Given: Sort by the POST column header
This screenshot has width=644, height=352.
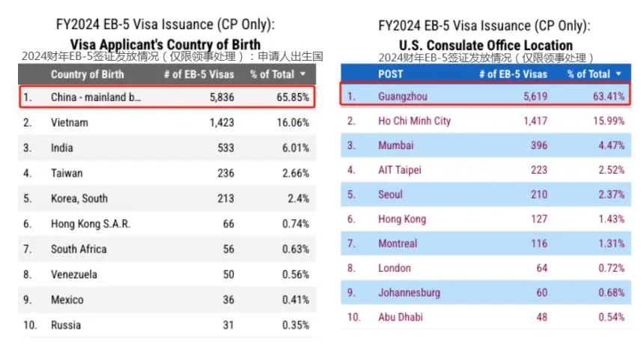Looking at the screenshot, I should [x=390, y=74].
